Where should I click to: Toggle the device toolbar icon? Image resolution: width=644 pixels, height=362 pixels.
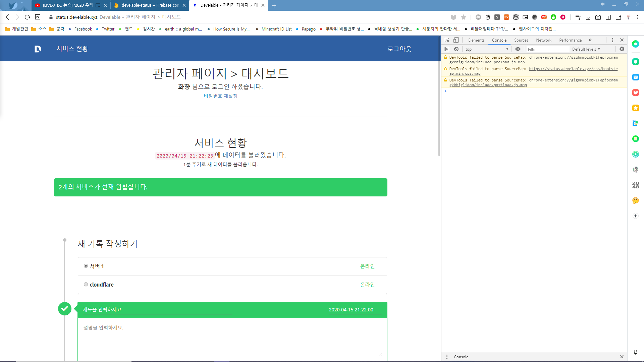pos(456,40)
